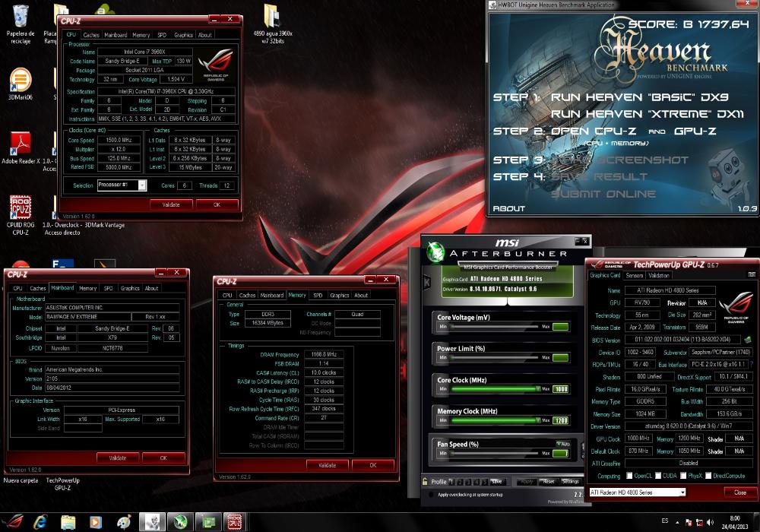
Task: Toggle Apply overclocking at system startup
Action: click(x=430, y=495)
